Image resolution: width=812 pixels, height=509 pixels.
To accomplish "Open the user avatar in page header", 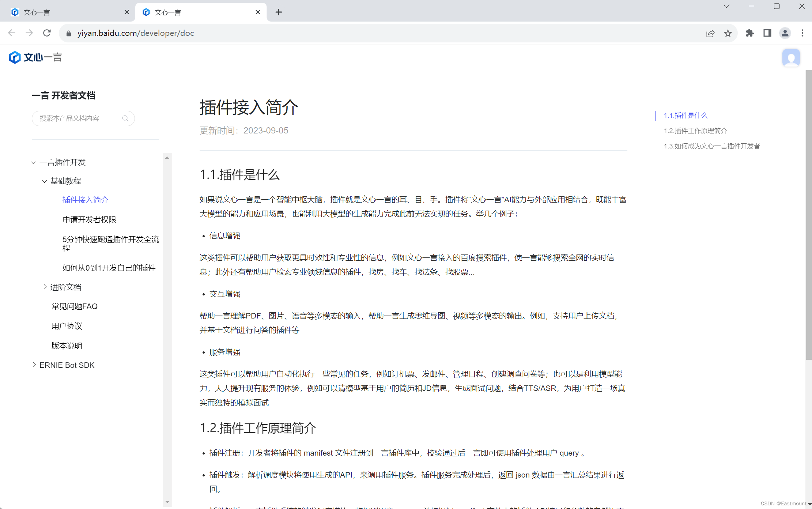I will tap(791, 57).
